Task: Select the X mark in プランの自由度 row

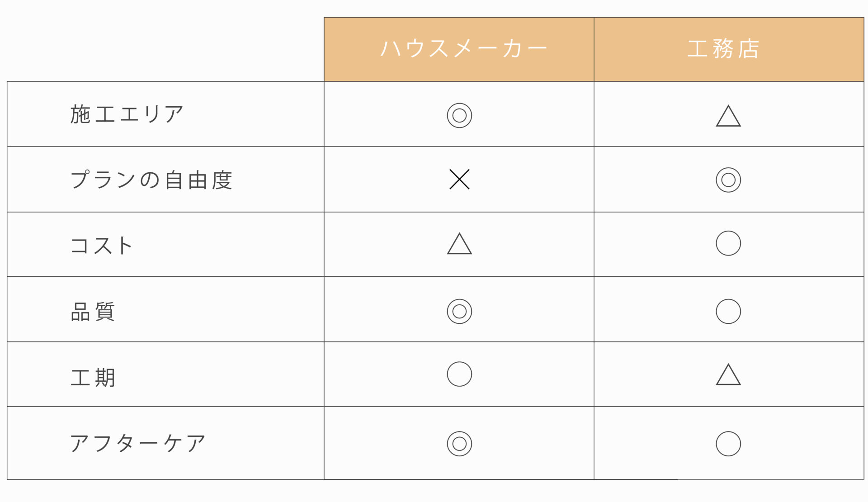Action: 459,179
